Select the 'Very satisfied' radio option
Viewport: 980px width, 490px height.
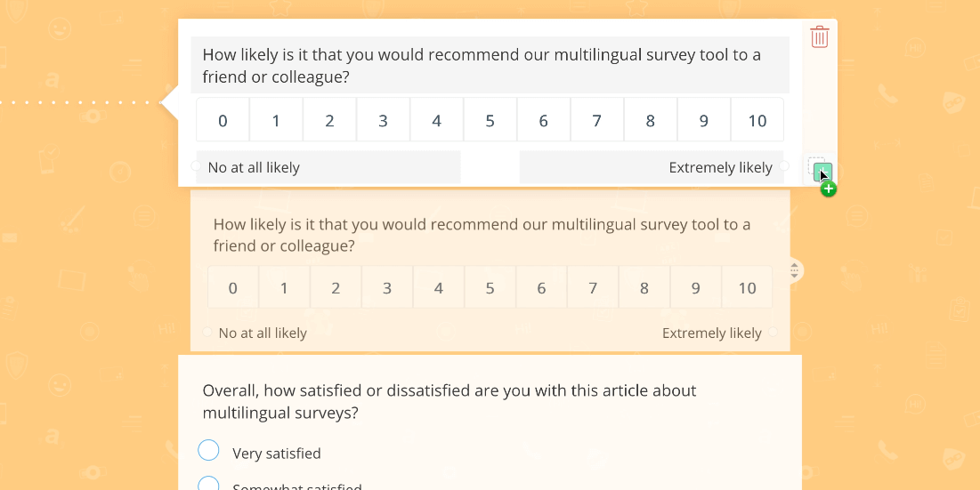tap(209, 450)
